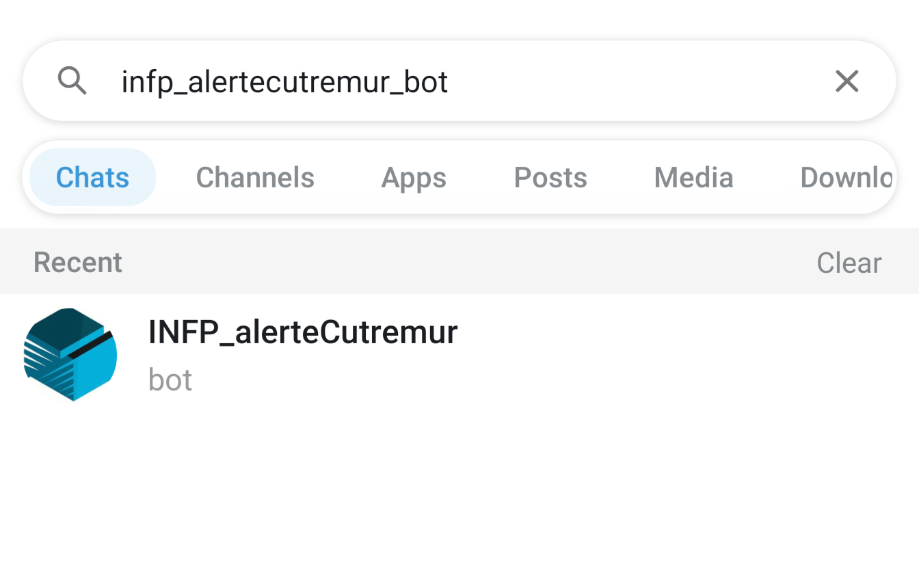The width and height of the screenshot is (919, 588).
Task: Click empty search bar area before X
Action: pos(636,81)
